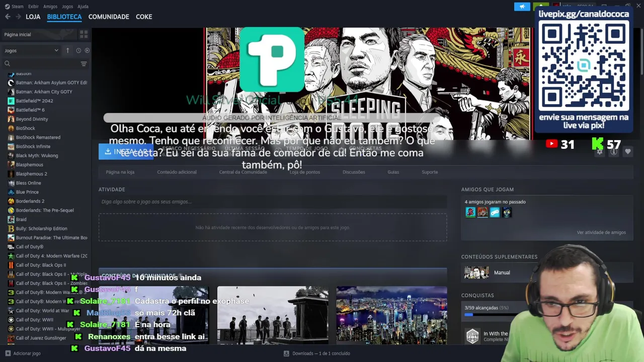Open Loja de pontos link
644x362 pixels.
pos(305,172)
